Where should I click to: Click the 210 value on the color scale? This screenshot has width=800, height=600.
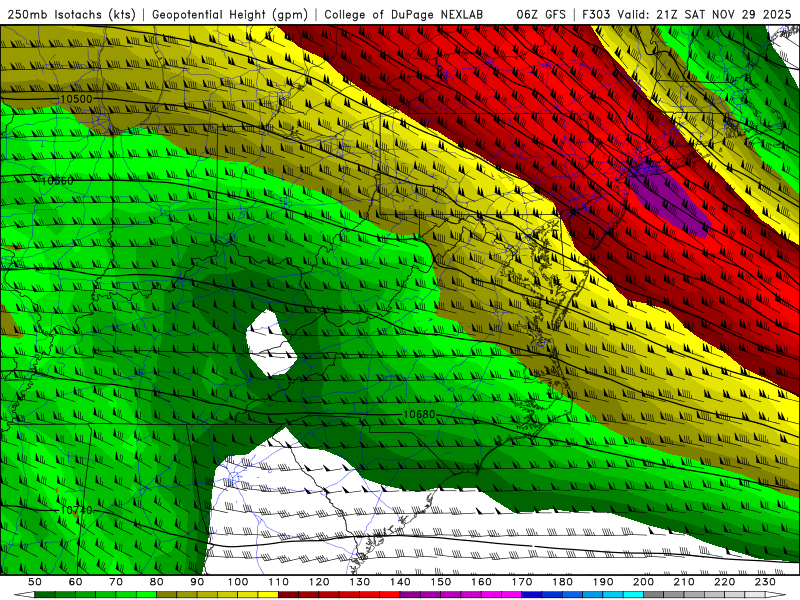coord(684,582)
